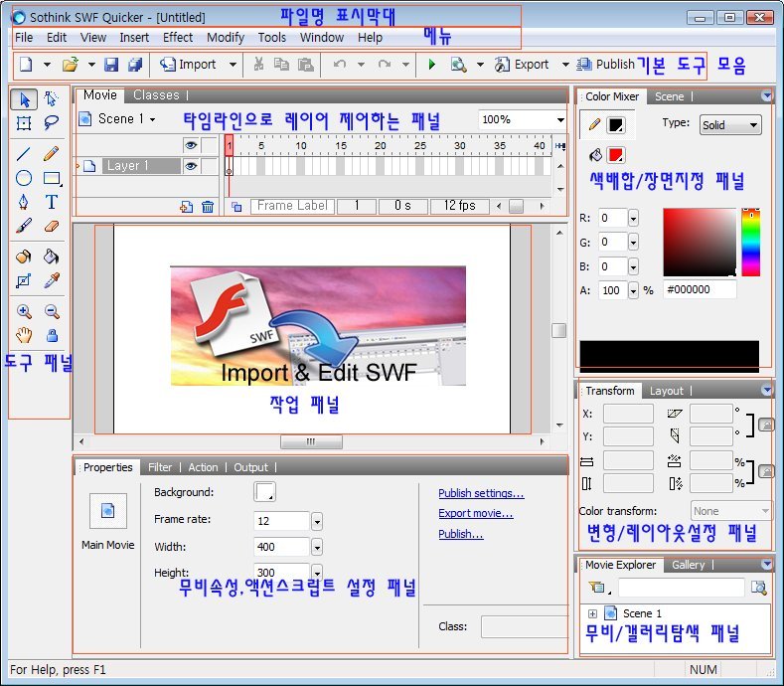
Task: Click the Save All toolbar icon
Action: click(135, 65)
